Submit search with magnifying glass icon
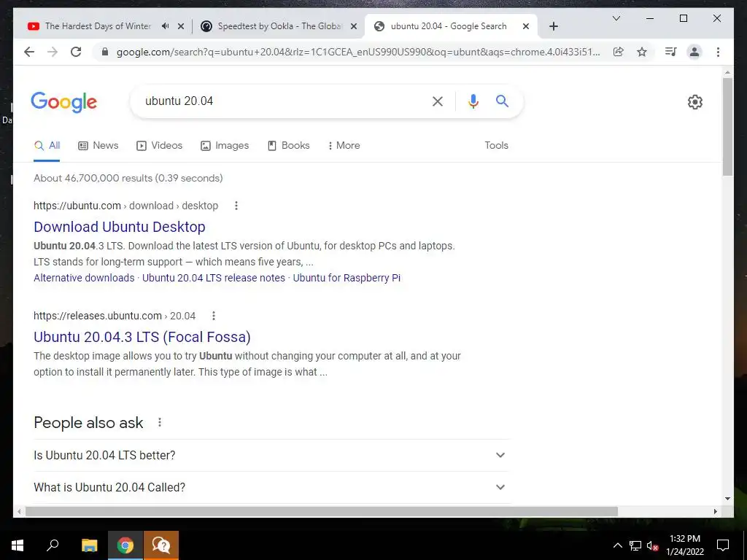 coord(502,101)
